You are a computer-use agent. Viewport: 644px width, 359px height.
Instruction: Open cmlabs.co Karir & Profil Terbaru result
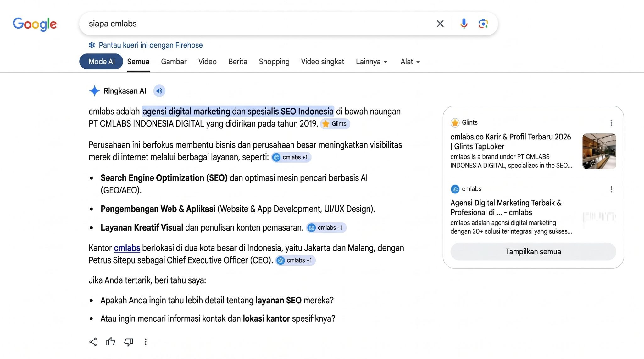point(510,142)
